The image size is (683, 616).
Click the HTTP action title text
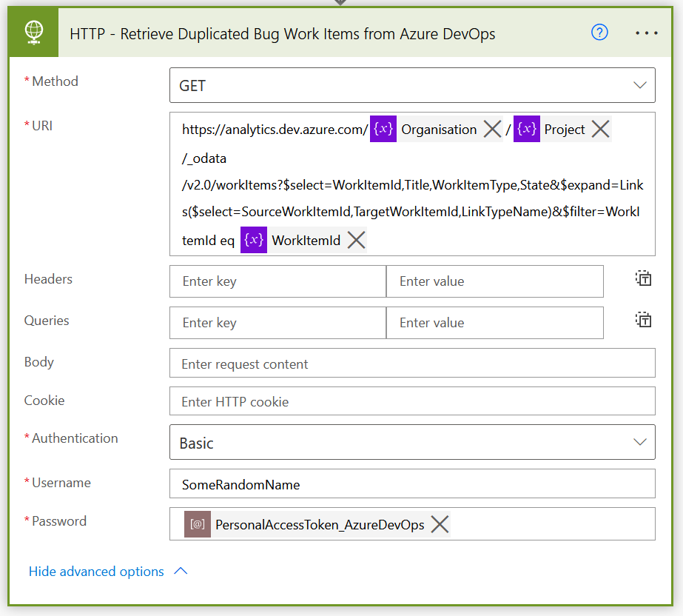click(282, 33)
